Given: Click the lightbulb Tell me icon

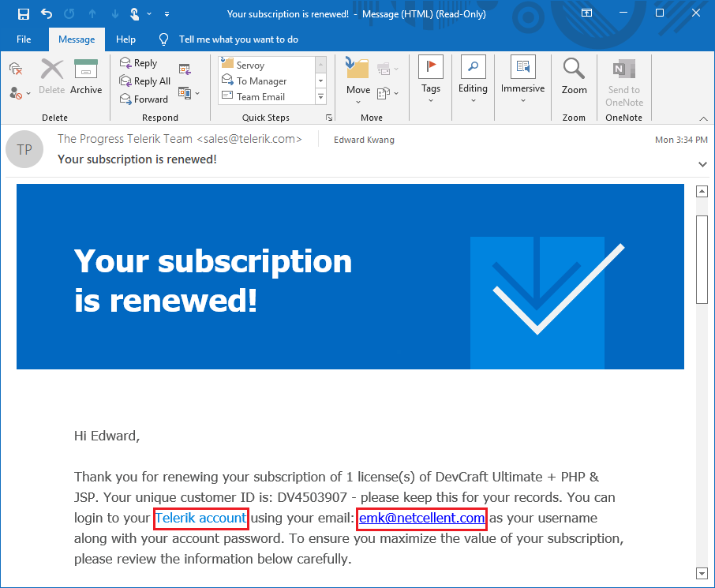Looking at the screenshot, I should [x=163, y=39].
